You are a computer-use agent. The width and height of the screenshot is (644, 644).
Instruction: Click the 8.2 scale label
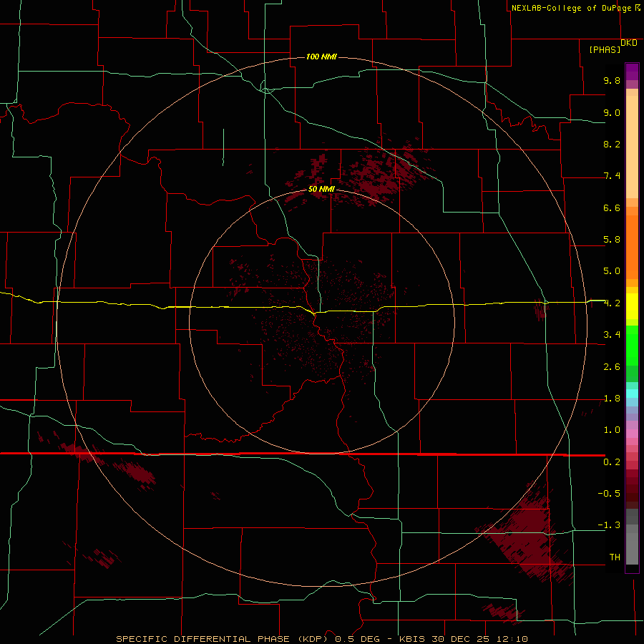(612, 144)
